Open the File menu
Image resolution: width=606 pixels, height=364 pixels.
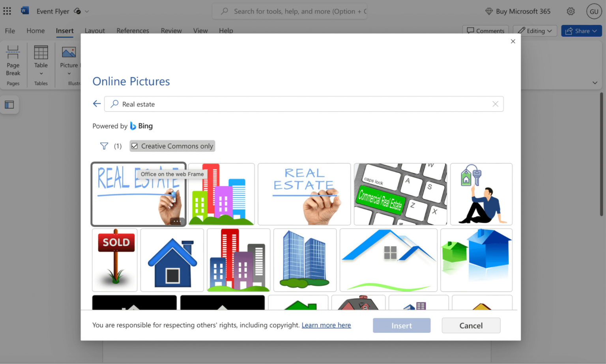tap(10, 31)
